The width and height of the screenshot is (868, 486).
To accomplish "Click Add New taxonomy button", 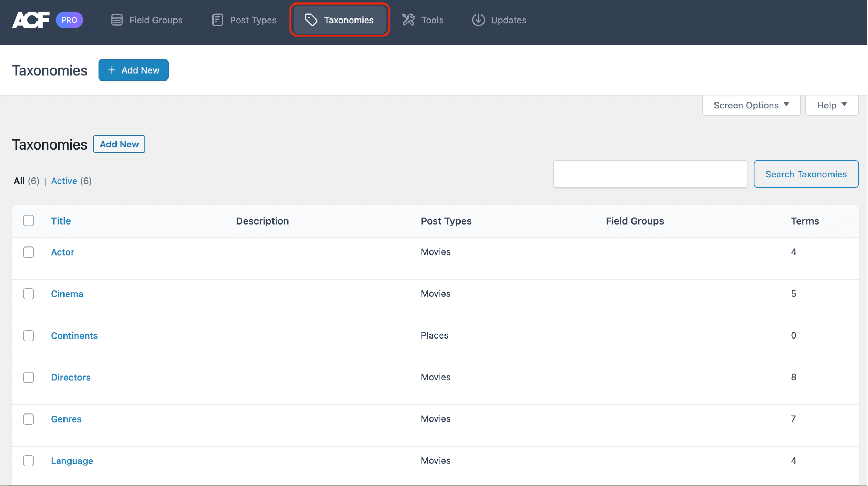I will 133,70.
